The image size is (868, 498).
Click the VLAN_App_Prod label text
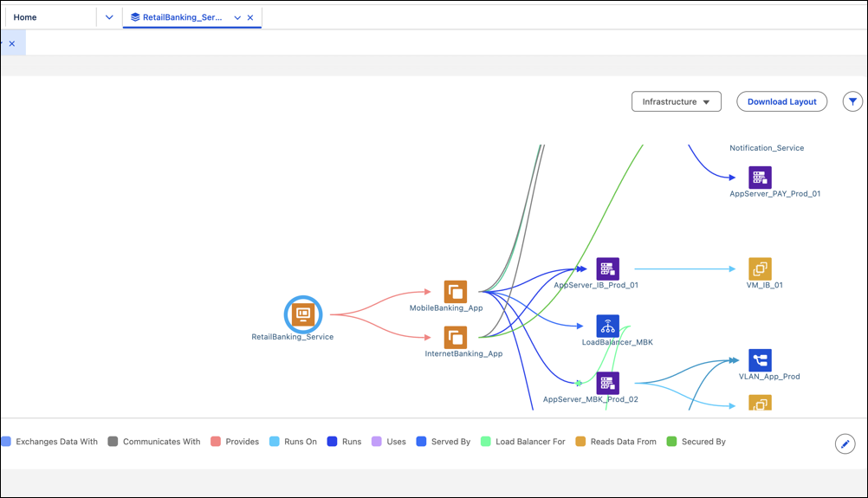pos(769,376)
